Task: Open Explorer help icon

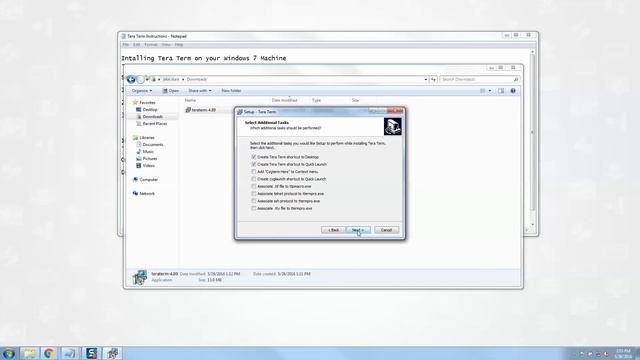Action: pos(513,91)
